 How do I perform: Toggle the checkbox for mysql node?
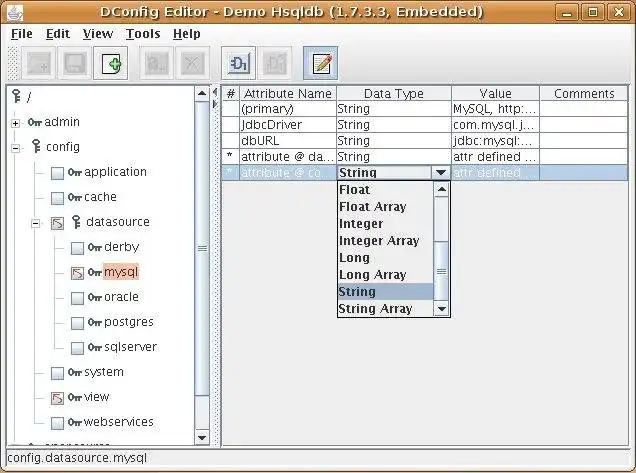pos(77,273)
